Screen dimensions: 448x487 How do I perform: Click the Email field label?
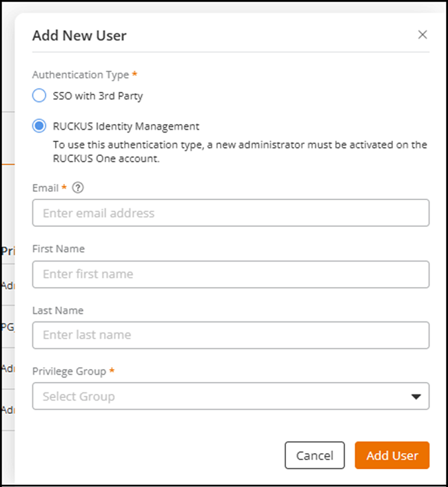(45, 188)
